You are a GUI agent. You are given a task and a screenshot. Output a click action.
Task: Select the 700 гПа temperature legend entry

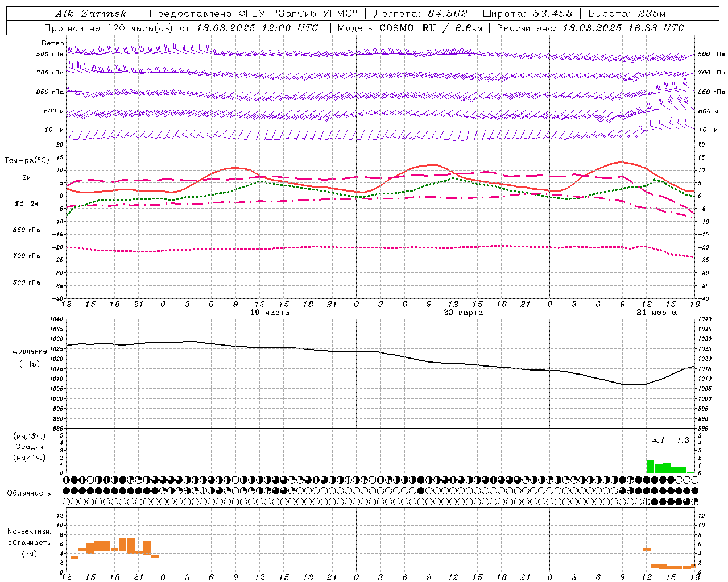pos(27,256)
